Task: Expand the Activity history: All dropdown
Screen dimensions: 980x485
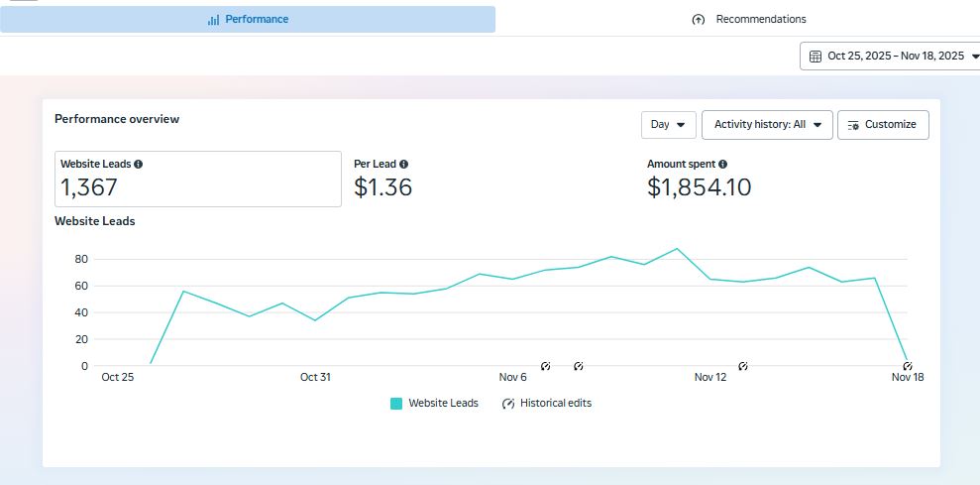Action: (x=767, y=125)
